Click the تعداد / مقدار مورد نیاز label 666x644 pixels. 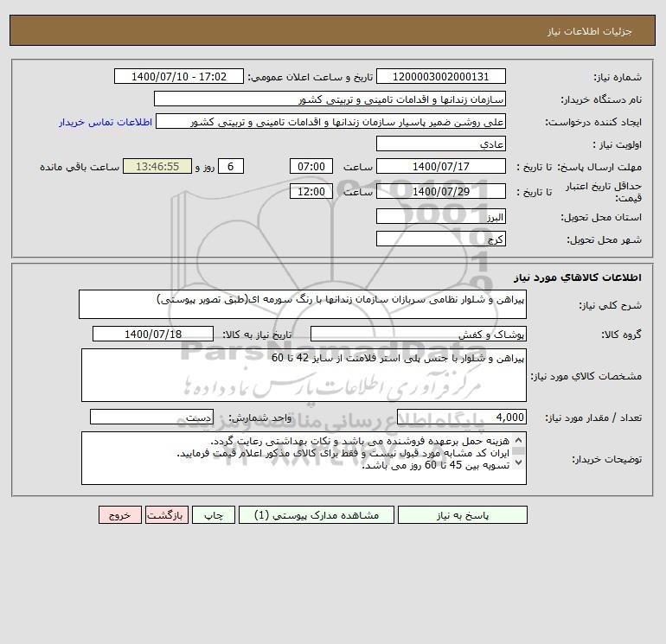(593, 418)
